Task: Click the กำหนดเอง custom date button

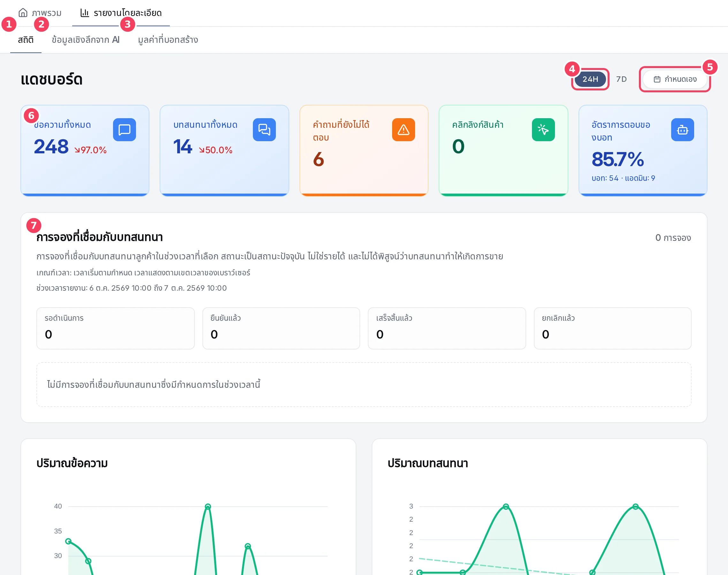Action: pos(675,79)
